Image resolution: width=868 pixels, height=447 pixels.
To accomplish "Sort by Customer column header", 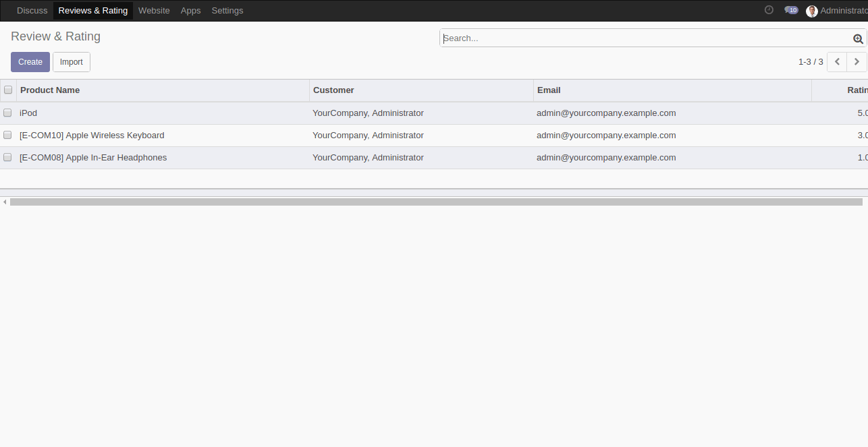I will [x=421, y=90].
